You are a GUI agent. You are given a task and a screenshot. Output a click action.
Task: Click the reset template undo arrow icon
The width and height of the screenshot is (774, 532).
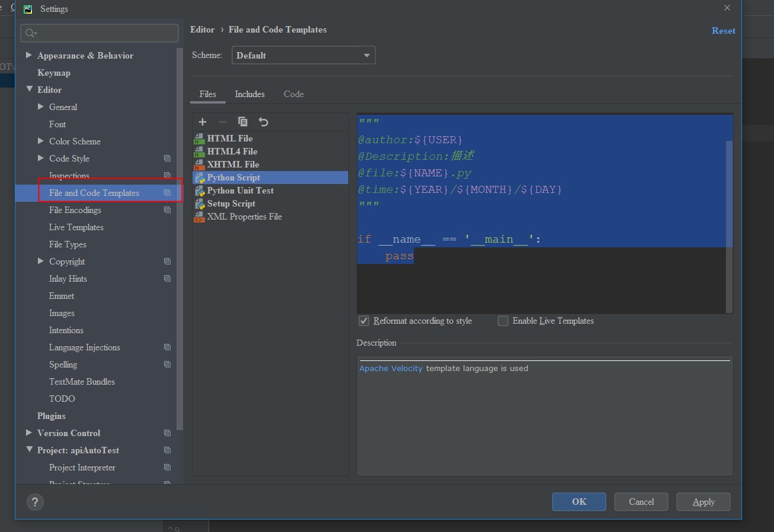click(264, 122)
